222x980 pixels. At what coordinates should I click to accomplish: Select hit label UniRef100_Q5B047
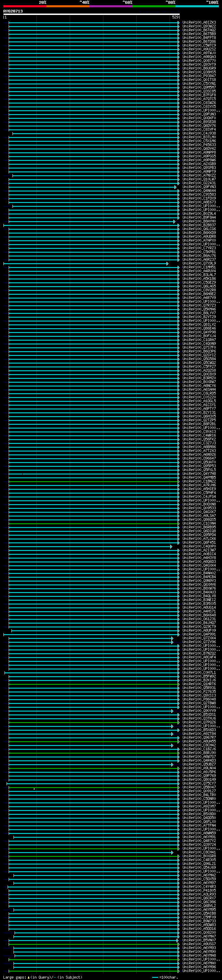pyautogui.click(x=199, y=787)
